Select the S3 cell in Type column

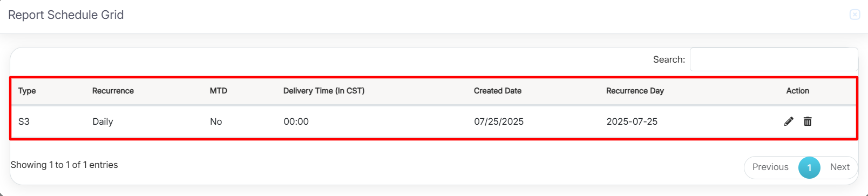(24, 121)
